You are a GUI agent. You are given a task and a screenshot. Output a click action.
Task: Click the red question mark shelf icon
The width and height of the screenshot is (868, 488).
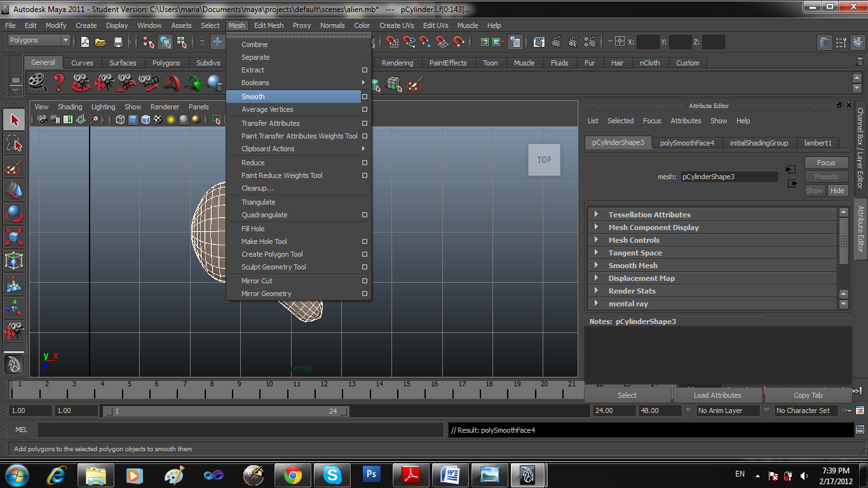pyautogui.click(x=59, y=83)
